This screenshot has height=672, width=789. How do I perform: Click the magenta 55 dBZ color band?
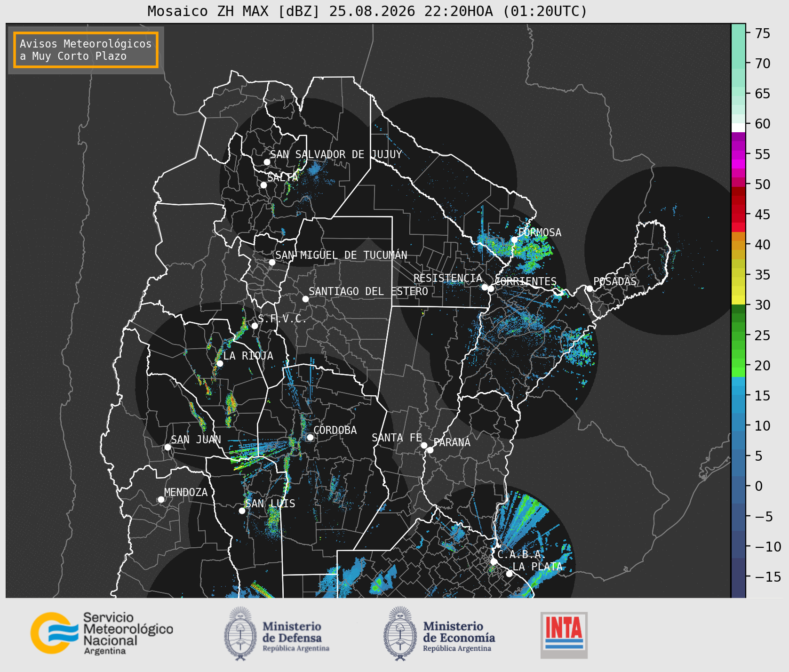pos(738,155)
